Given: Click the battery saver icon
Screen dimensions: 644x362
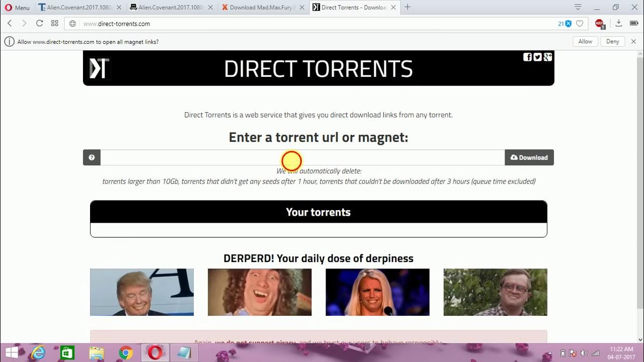Looking at the screenshot, I should (633, 24).
